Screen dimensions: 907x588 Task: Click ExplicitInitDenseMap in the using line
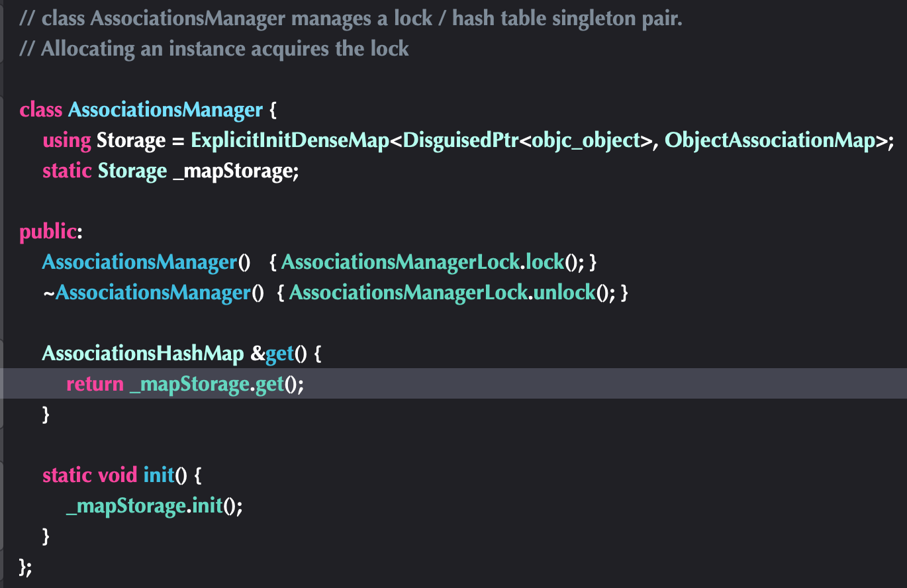click(x=290, y=140)
